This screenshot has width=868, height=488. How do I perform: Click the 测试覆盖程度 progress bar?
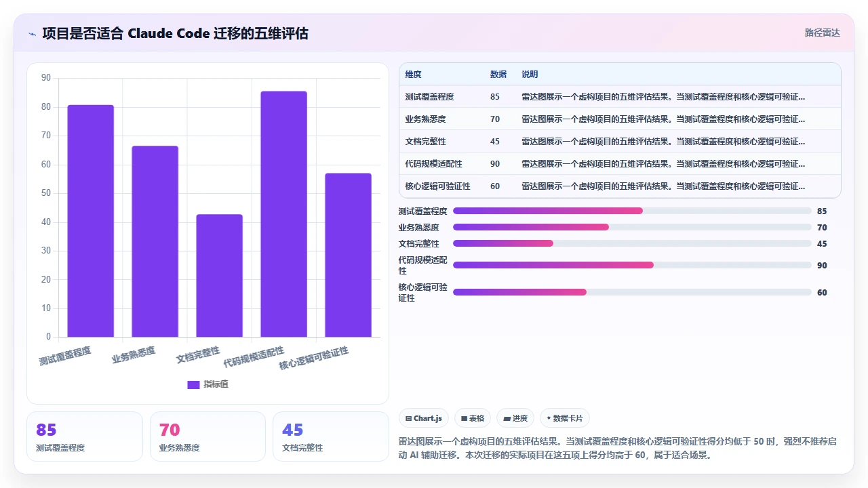[632, 211]
